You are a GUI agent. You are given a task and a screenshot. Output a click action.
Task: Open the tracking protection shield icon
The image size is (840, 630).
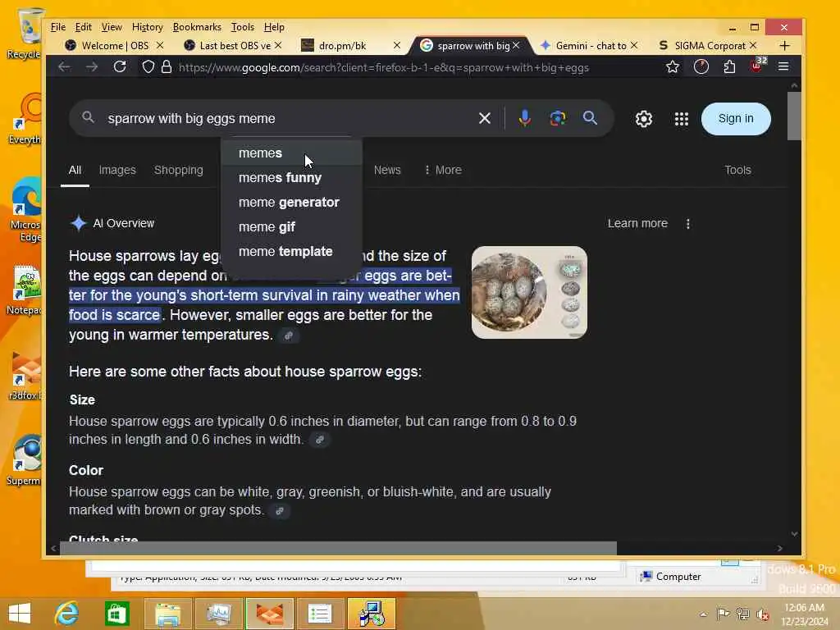point(148,67)
